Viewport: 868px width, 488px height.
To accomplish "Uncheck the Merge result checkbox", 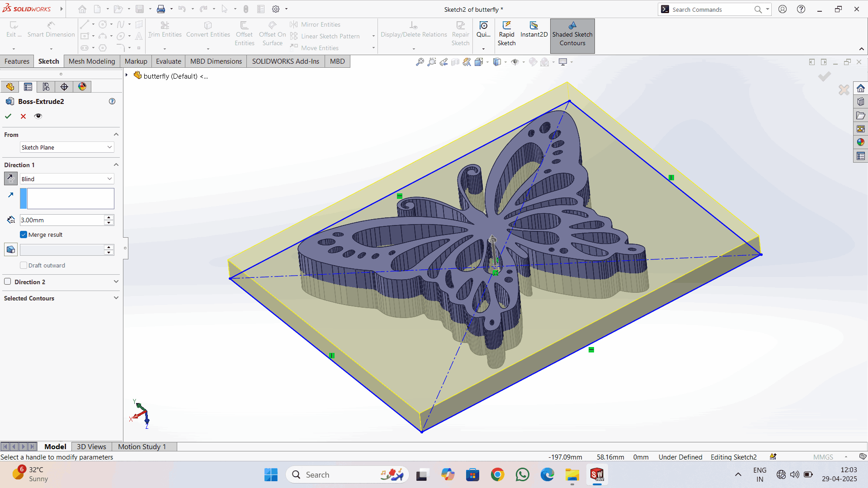I will (x=24, y=235).
